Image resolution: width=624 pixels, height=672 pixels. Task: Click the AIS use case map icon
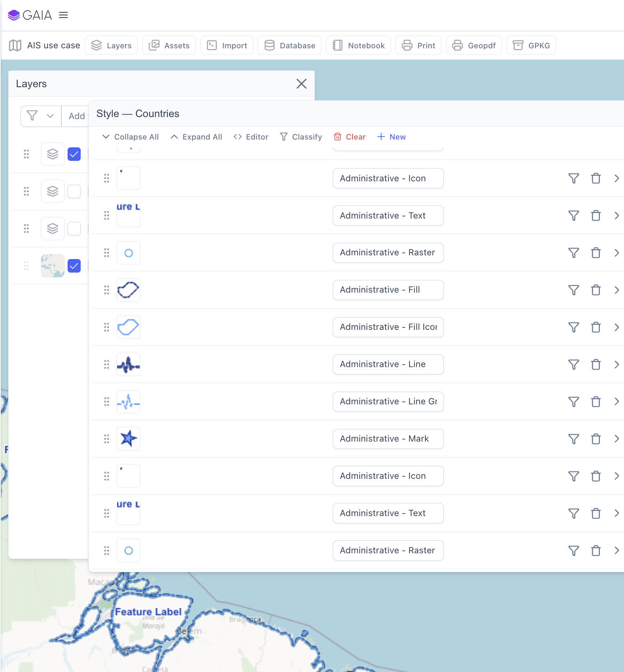[15, 45]
